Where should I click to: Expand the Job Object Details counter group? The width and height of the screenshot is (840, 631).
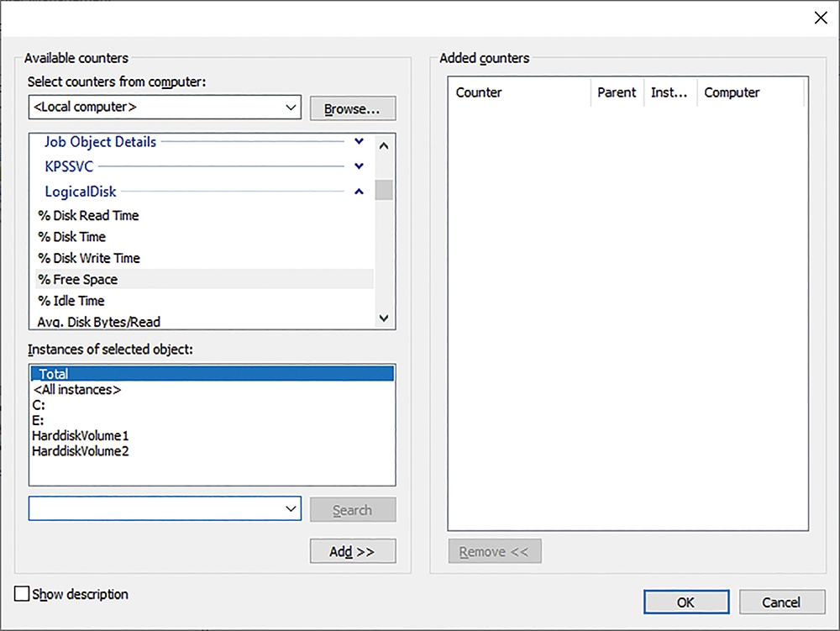tap(359, 141)
